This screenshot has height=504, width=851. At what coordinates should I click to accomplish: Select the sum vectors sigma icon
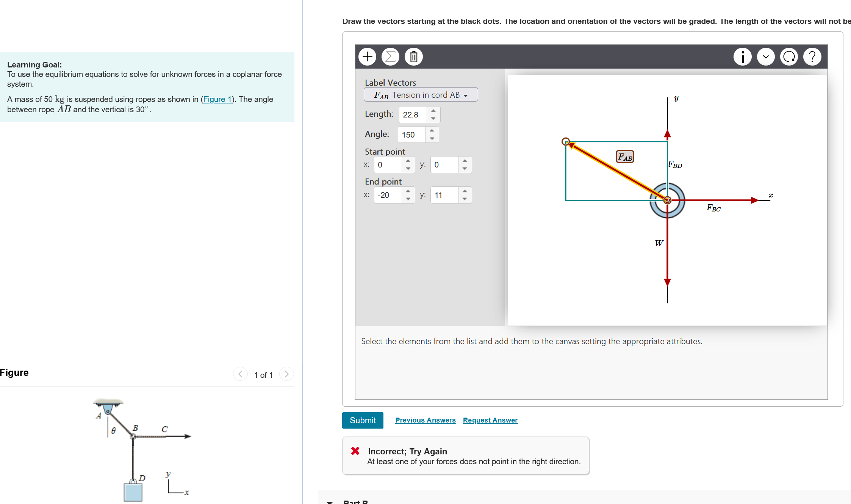click(x=390, y=56)
